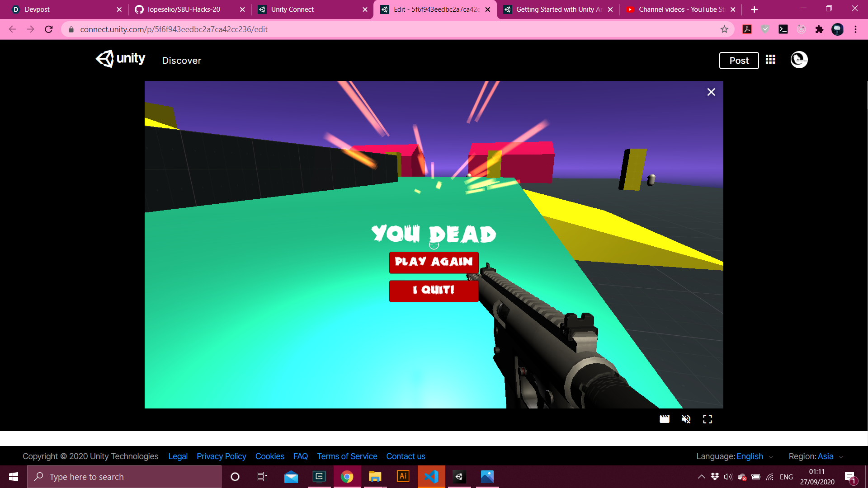Open the user profile avatar menu

[x=799, y=60]
